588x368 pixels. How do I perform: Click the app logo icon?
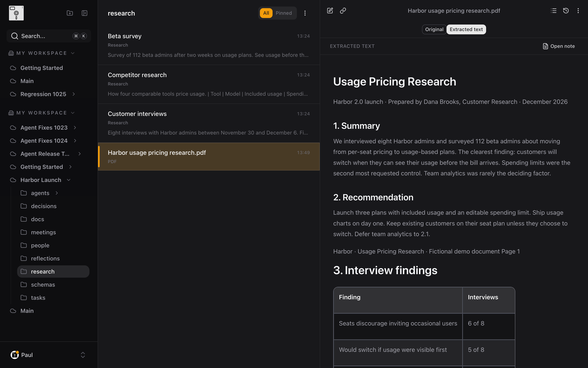coord(16,13)
